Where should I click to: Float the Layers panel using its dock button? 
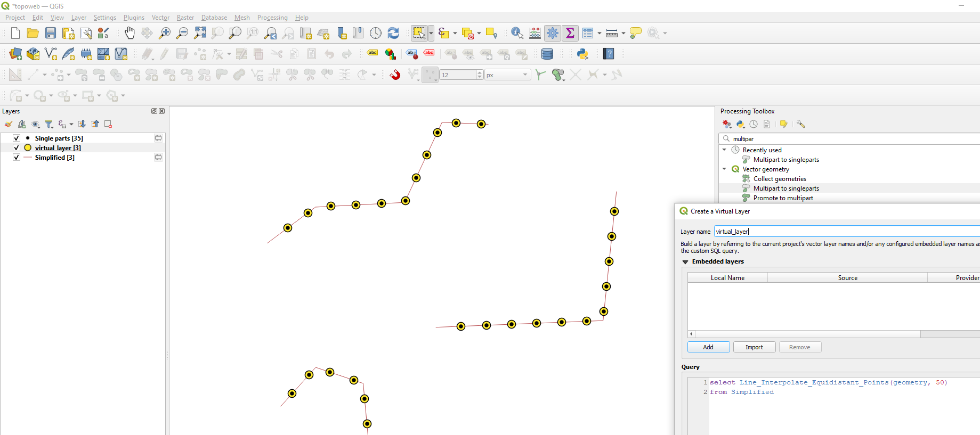(154, 111)
